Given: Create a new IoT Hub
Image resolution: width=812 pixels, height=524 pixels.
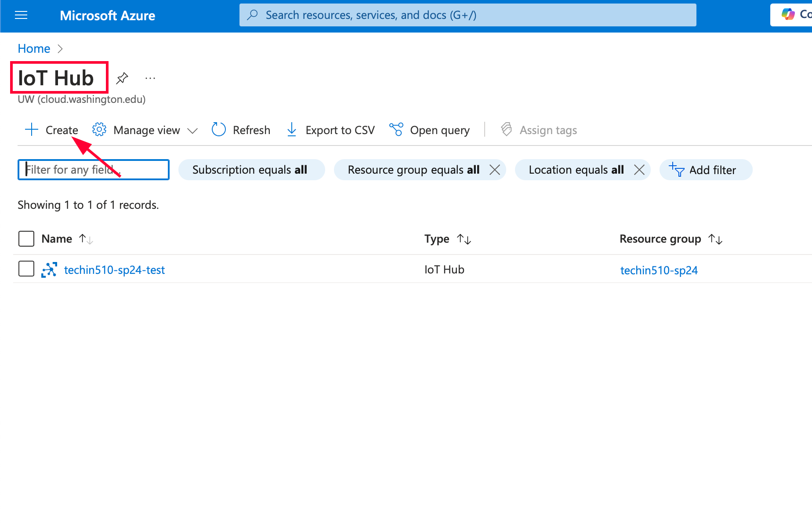Looking at the screenshot, I should point(51,130).
